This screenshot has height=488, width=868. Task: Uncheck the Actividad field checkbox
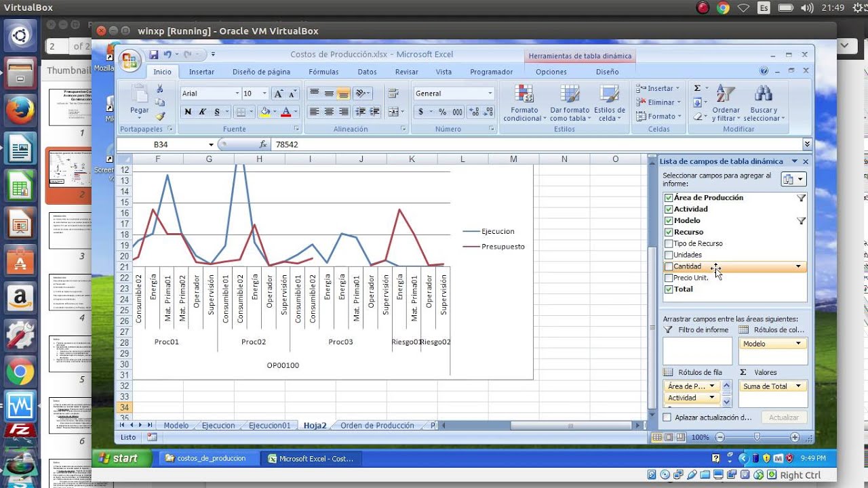669,209
